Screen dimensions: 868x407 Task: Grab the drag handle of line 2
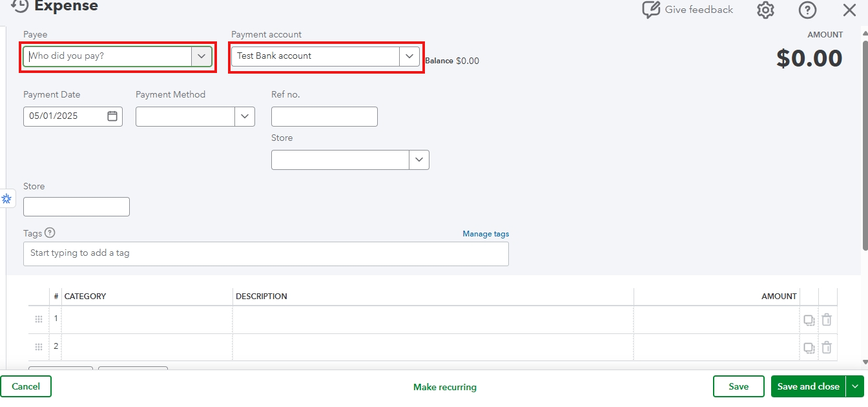point(39,347)
